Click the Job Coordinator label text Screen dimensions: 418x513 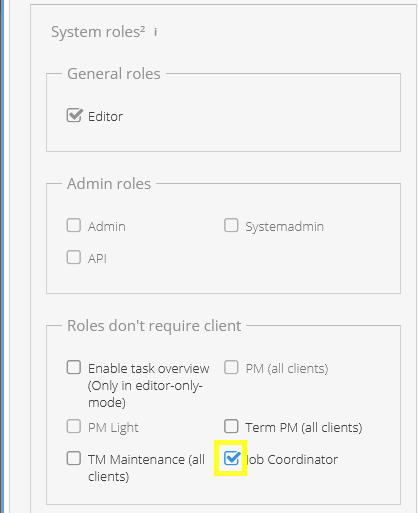tap(292, 460)
